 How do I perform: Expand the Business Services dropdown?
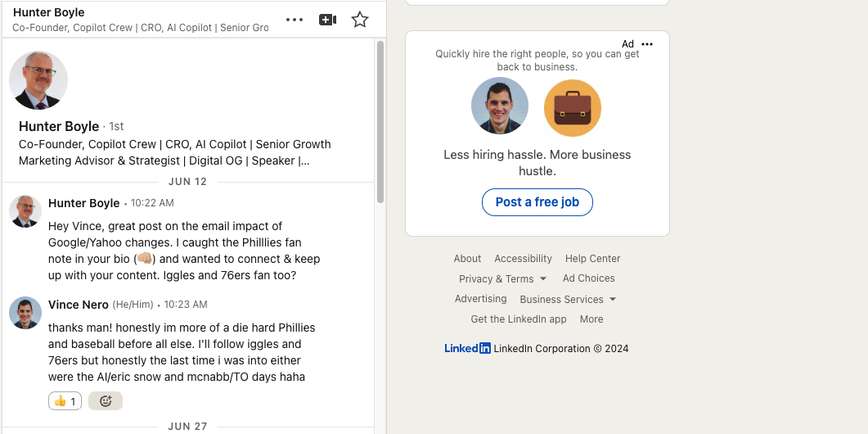coord(568,300)
